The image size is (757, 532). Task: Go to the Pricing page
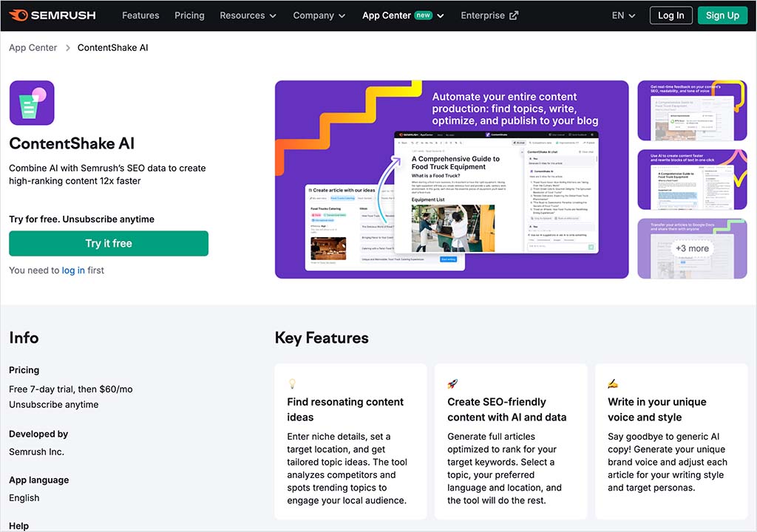[x=189, y=16]
